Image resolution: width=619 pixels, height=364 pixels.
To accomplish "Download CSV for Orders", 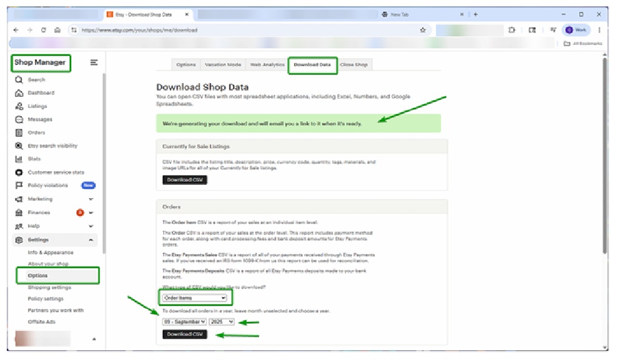I will pos(185,334).
